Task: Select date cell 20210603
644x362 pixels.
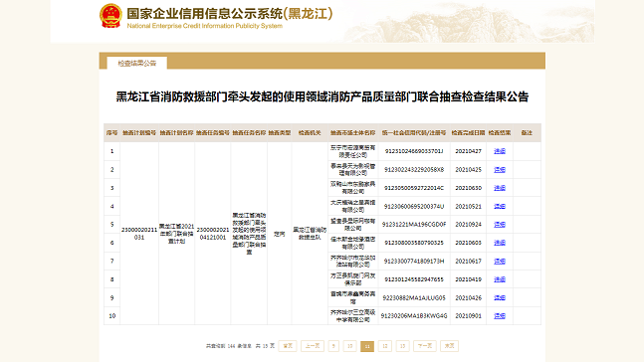Action: pyautogui.click(x=468, y=243)
